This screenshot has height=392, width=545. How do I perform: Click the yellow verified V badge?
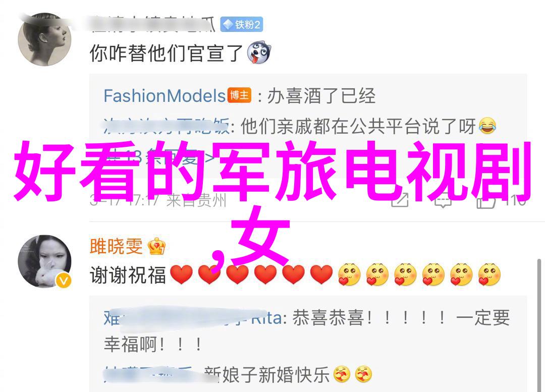click(64, 280)
